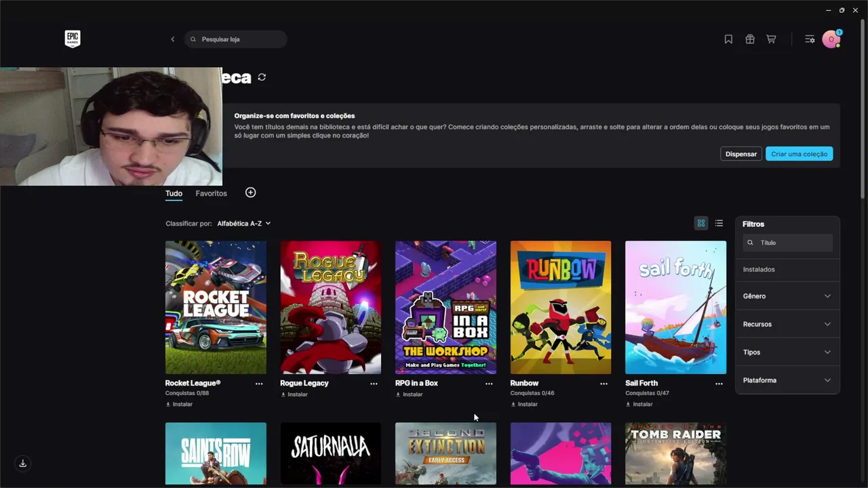Select the Tudo tab
This screenshot has width=868, height=488.
point(174,194)
